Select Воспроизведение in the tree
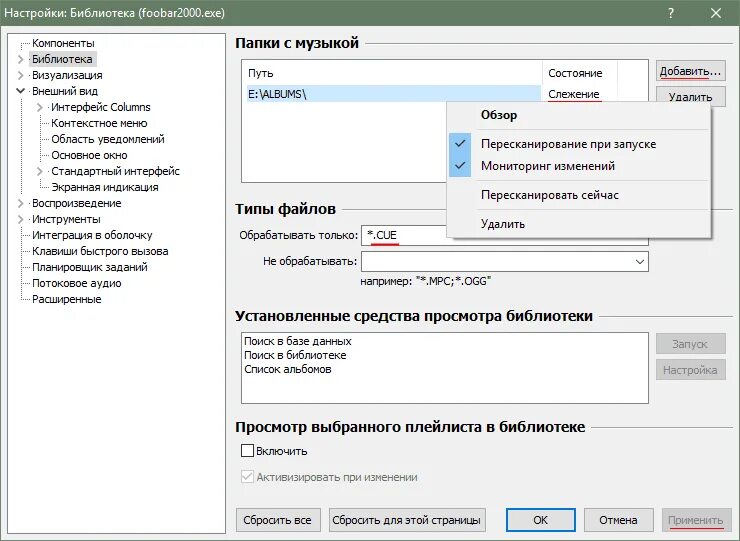This screenshot has height=541, width=740. (x=76, y=203)
